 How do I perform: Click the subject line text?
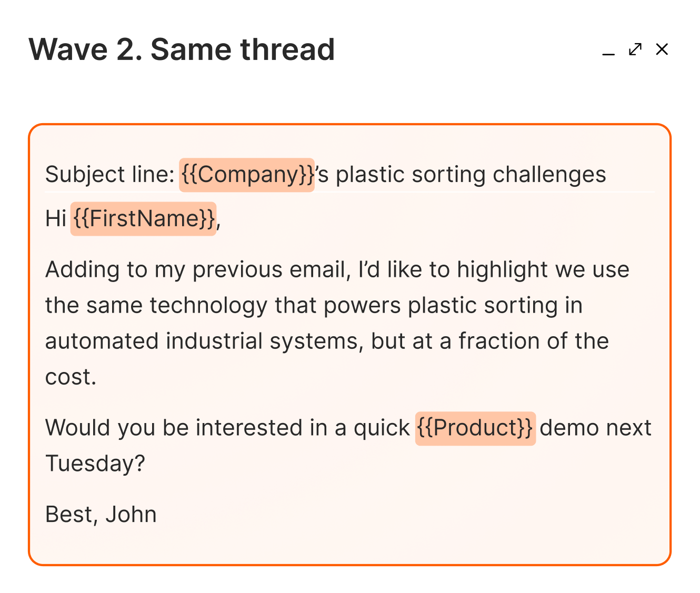point(325,174)
